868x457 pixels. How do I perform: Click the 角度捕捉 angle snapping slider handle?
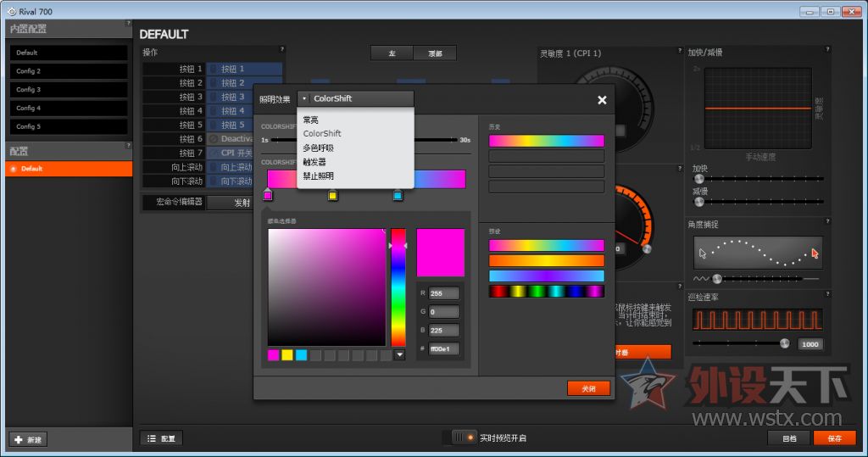click(717, 279)
